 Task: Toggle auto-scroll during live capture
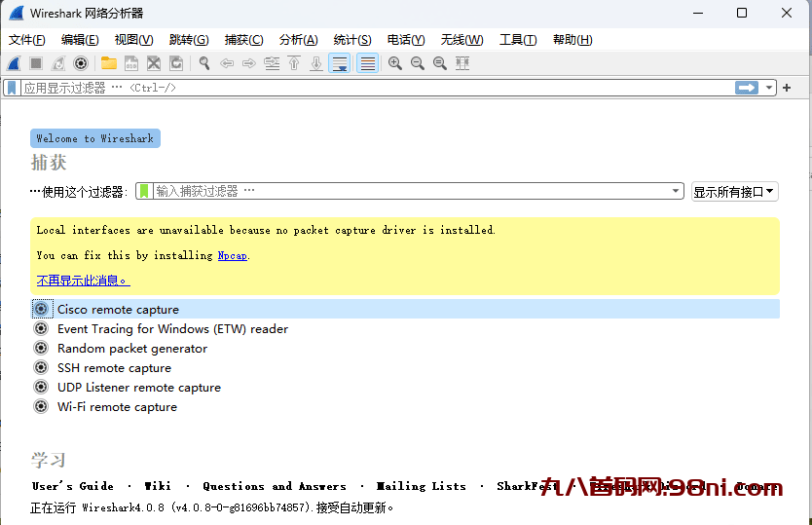tap(339, 63)
